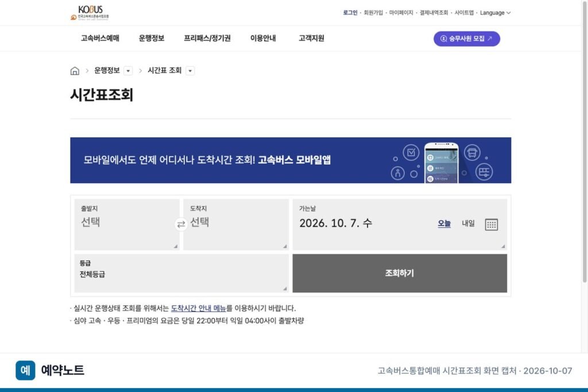
Task: Click 시간표 조회 breadcrumb text
Action: click(165, 71)
